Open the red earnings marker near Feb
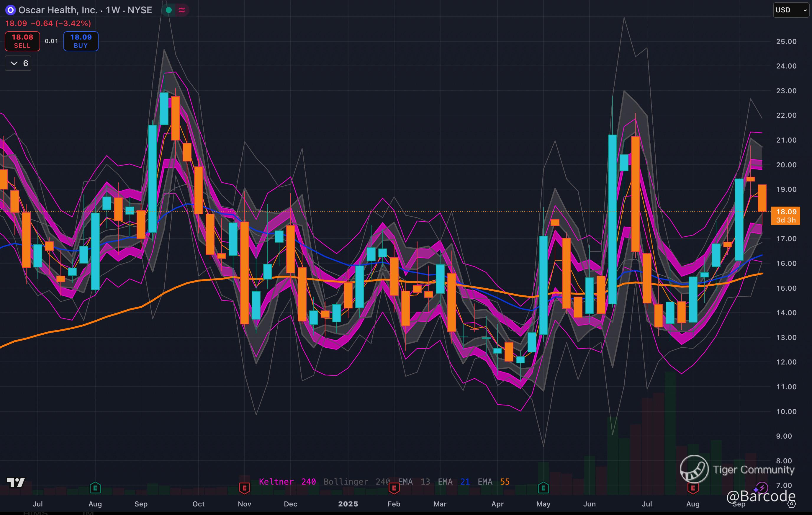The width and height of the screenshot is (812, 515). [x=394, y=488]
